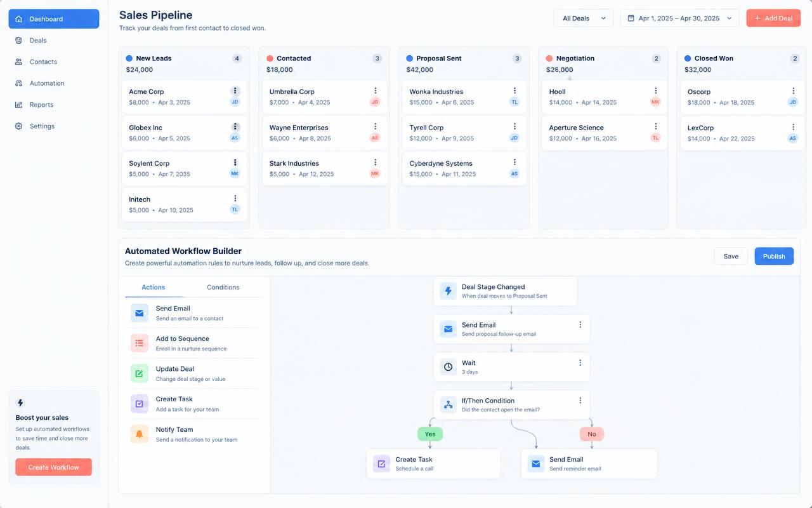Image resolution: width=812 pixels, height=508 pixels.
Task: Go to Contacts in the sidebar
Action: (54, 62)
